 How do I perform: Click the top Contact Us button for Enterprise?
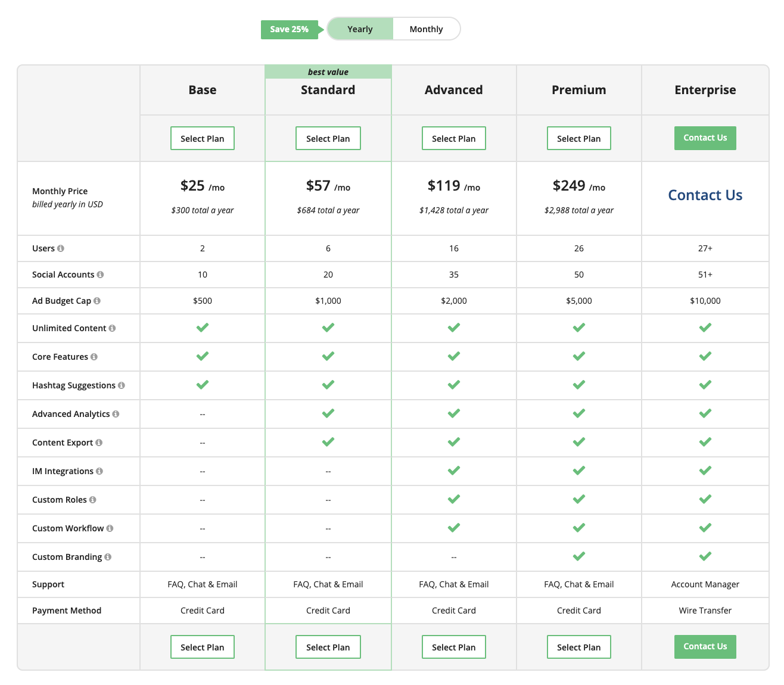click(x=705, y=138)
